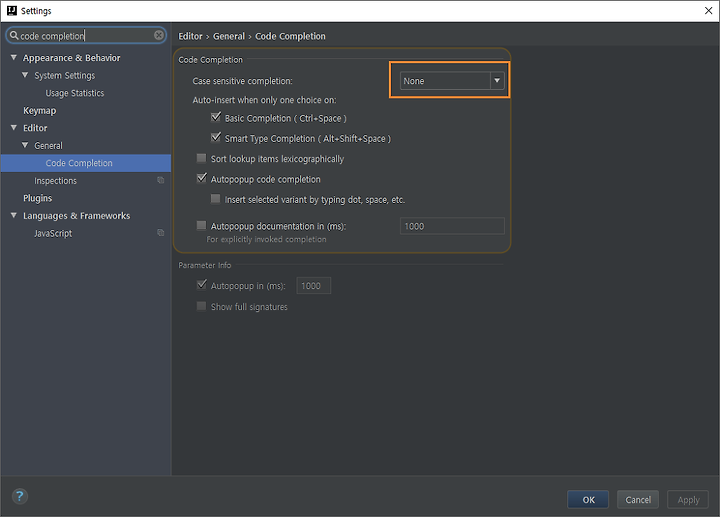Click 'Auto-insert when only one choice on:' text
720x517 pixels.
point(264,100)
